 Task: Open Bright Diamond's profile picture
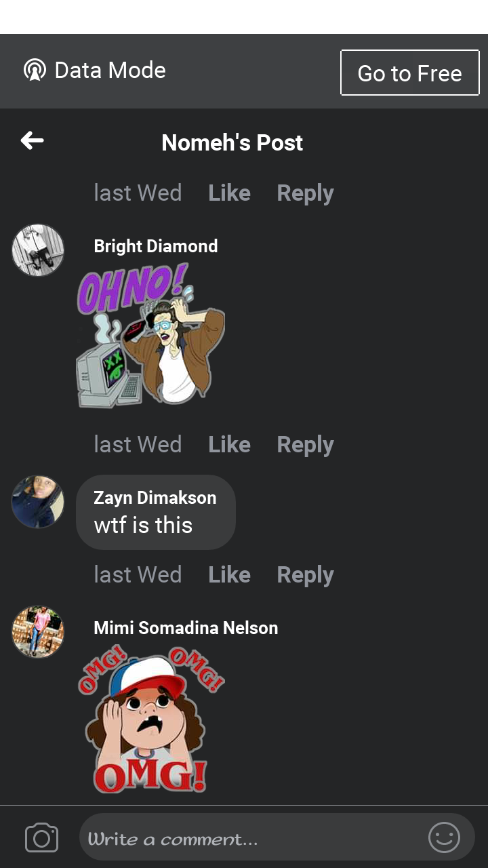[x=38, y=250]
